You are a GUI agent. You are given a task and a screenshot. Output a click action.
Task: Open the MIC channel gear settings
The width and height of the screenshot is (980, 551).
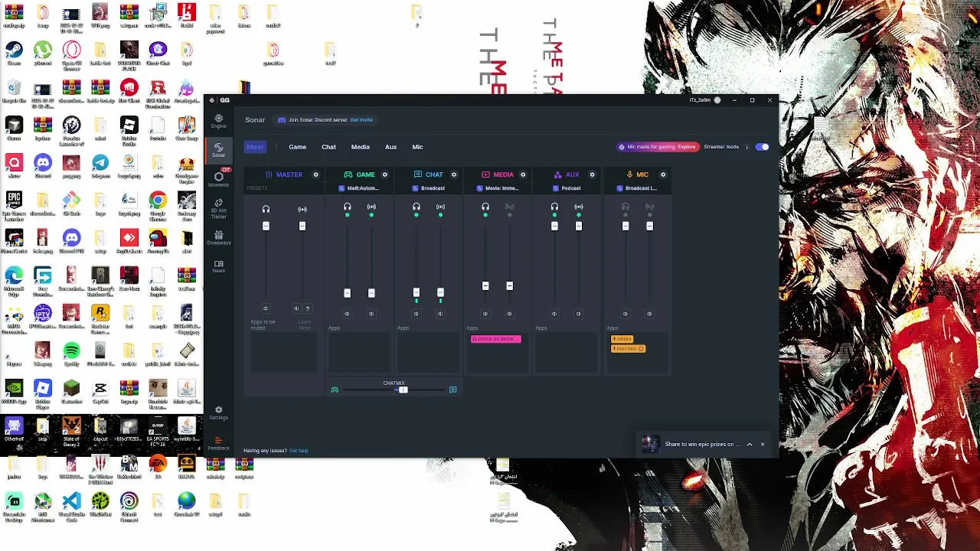(662, 174)
